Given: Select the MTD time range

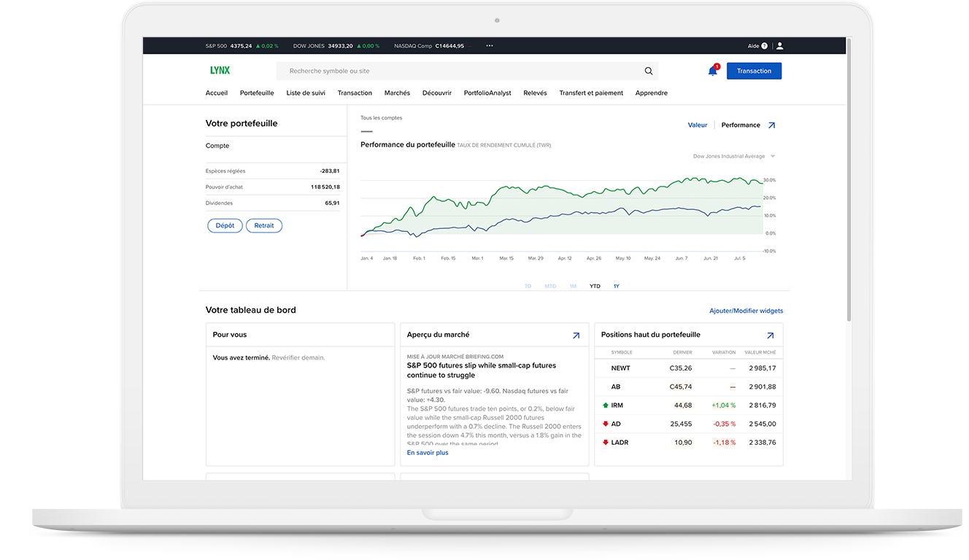Looking at the screenshot, I should (550, 287).
